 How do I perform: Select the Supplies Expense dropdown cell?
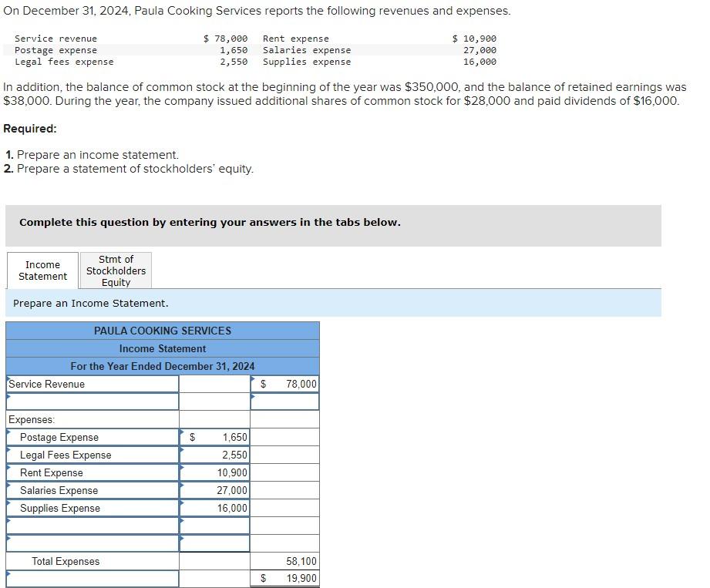coord(93,508)
